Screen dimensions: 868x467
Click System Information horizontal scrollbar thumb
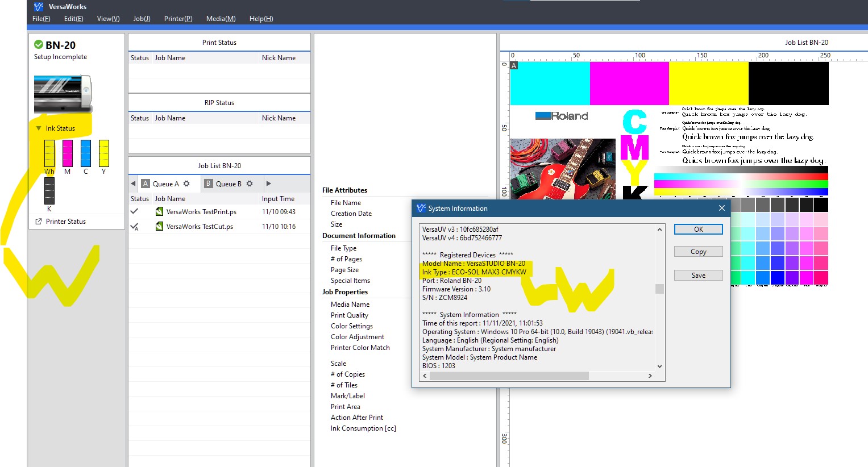tap(509, 376)
